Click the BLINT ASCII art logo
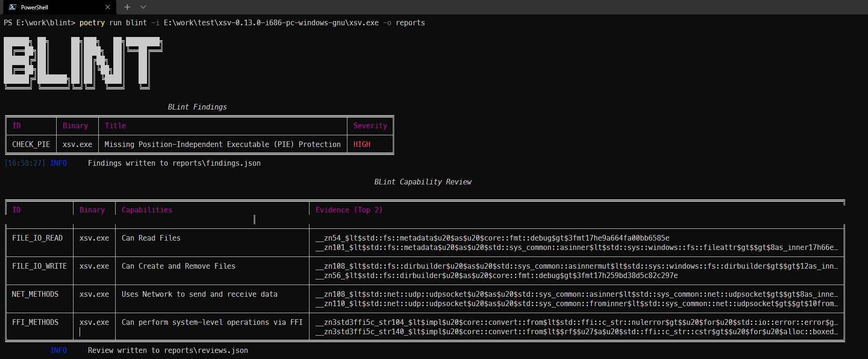 [83, 63]
